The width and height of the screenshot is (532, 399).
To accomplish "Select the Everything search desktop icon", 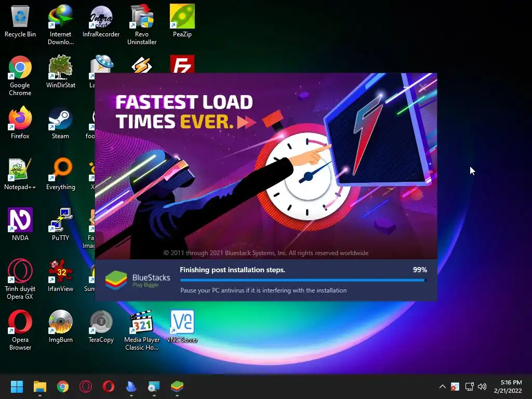I will [x=60, y=174].
